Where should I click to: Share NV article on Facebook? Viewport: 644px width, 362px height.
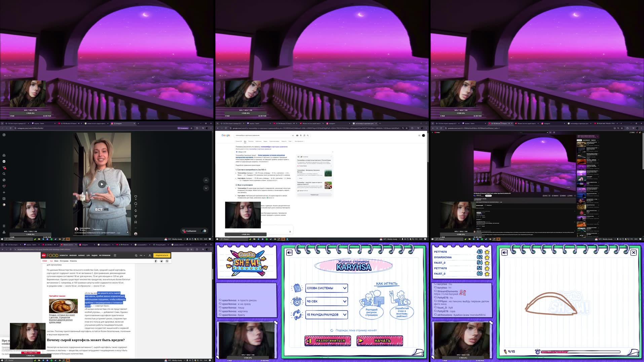pyautogui.click(x=156, y=261)
